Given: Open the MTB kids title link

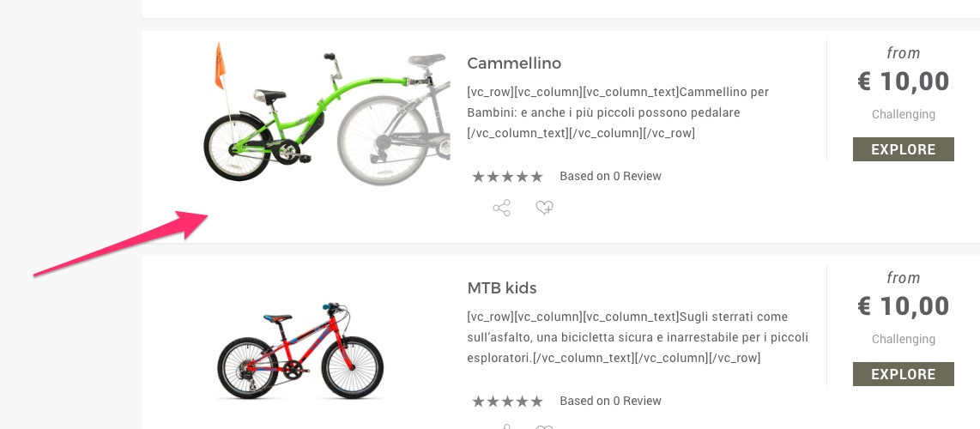Looking at the screenshot, I should [x=502, y=288].
